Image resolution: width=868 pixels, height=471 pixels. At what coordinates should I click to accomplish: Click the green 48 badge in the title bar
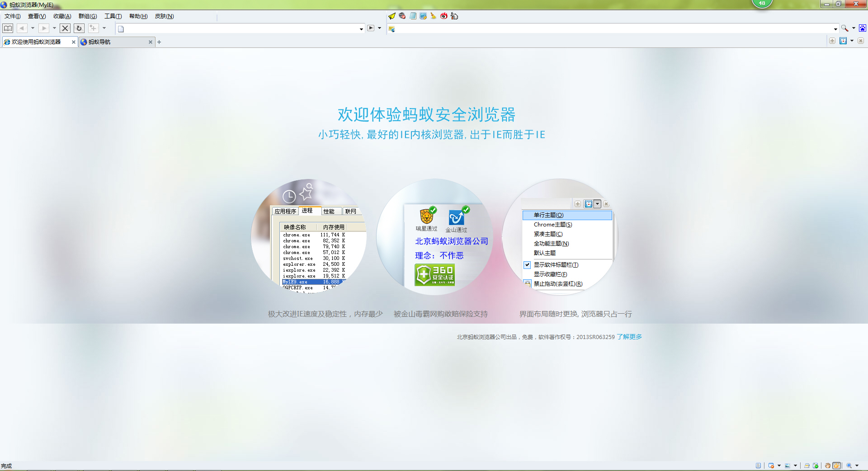762,3
